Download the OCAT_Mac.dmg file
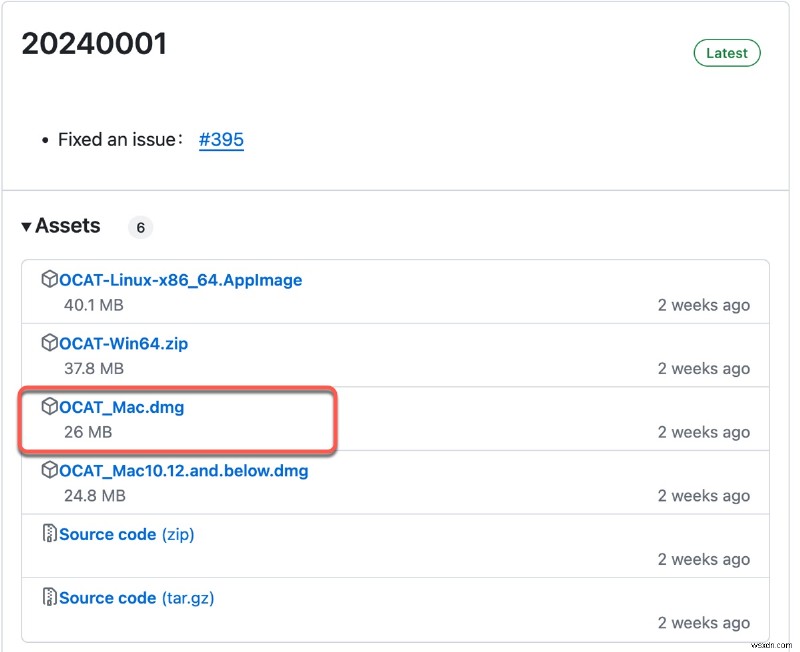 121,408
